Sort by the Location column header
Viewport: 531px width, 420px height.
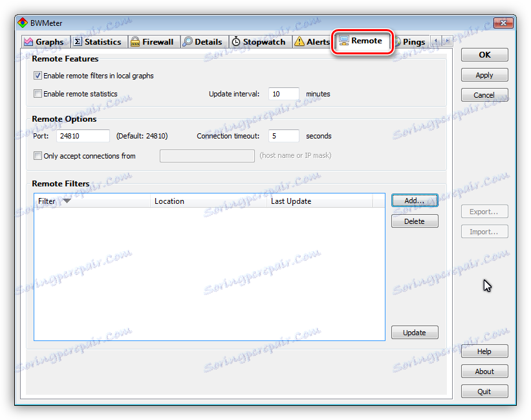(208, 201)
